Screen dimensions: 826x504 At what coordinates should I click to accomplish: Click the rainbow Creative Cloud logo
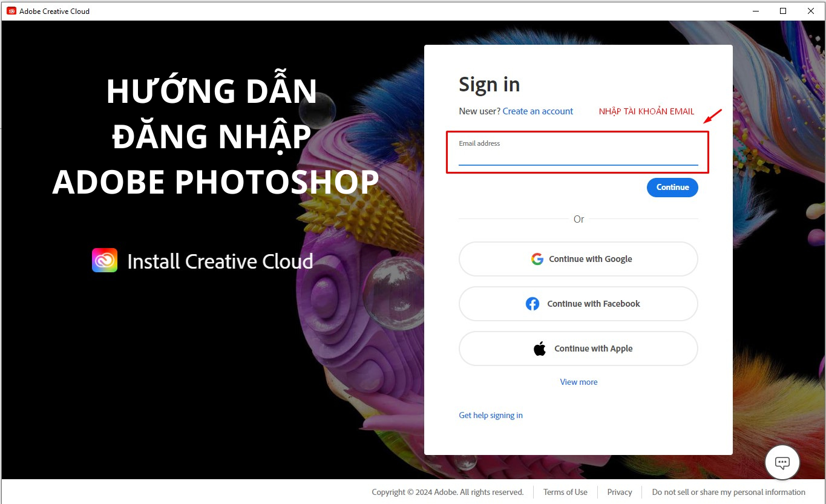(105, 261)
